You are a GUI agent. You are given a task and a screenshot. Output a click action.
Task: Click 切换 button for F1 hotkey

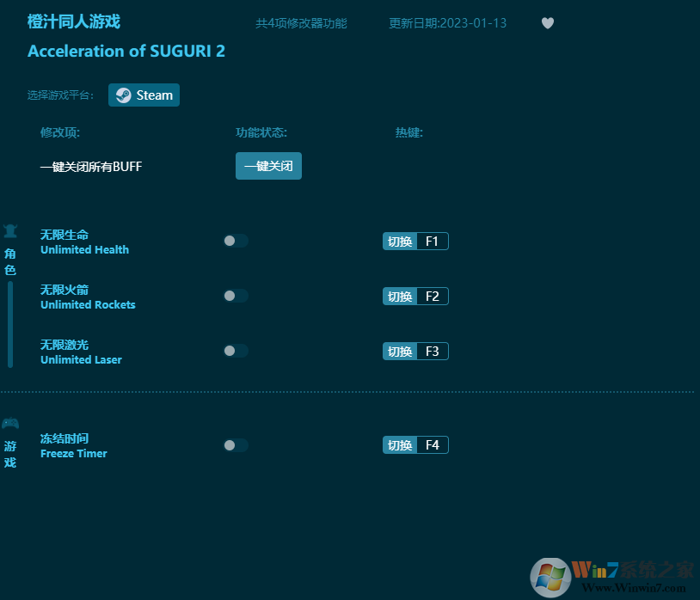[x=400, y=242]
